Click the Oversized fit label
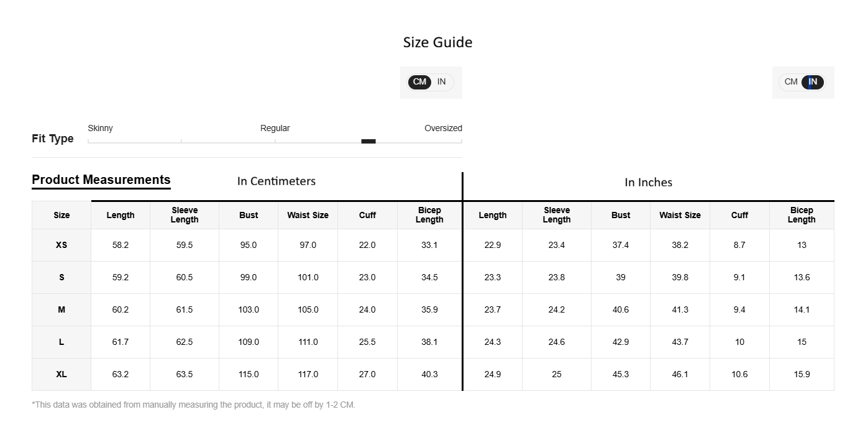The image size is (868, 435). tap(443, 128)
